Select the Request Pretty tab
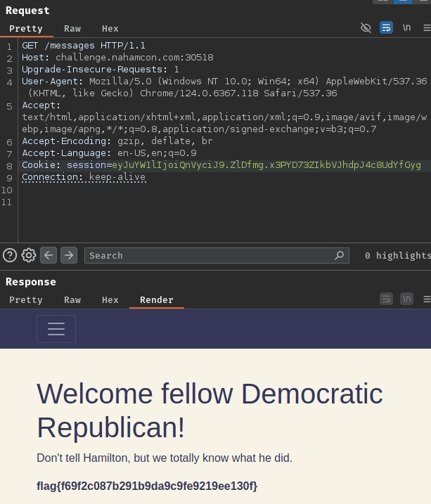 [x=26, y=29]
